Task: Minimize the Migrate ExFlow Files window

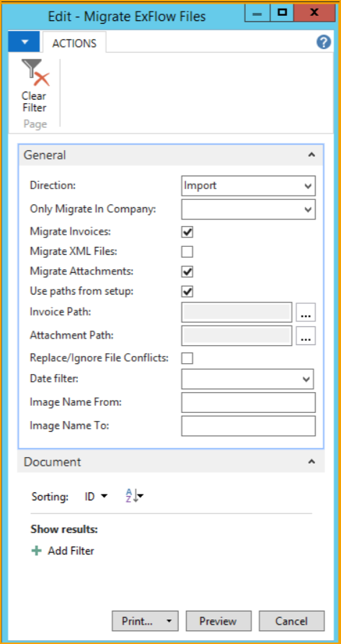Action: (x=257, y=13)
